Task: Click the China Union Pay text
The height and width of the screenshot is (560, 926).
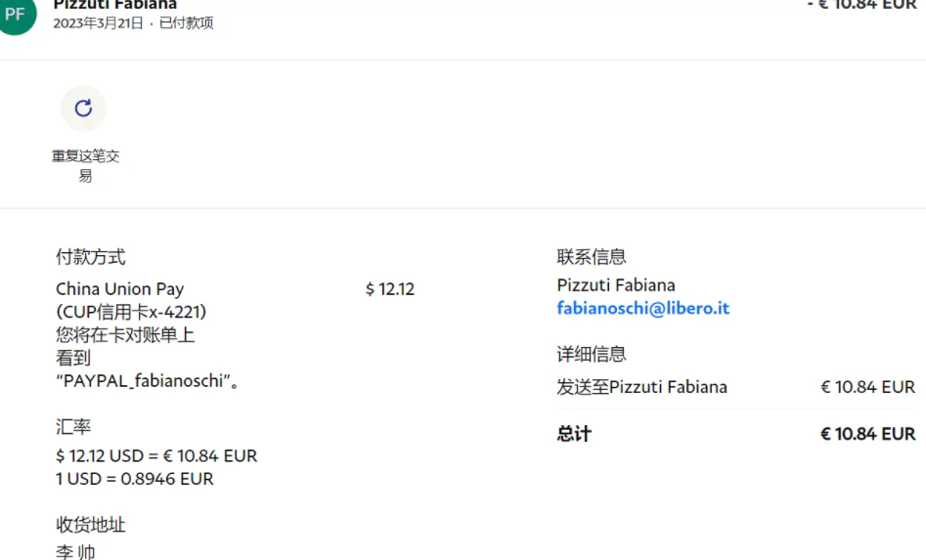Action: click(x=119, y=289)
